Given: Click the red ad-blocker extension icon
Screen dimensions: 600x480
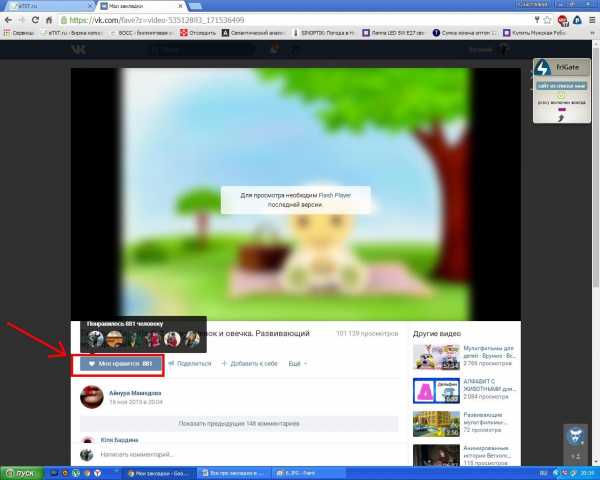Looking at the screenshot, I should pos(562,20).
